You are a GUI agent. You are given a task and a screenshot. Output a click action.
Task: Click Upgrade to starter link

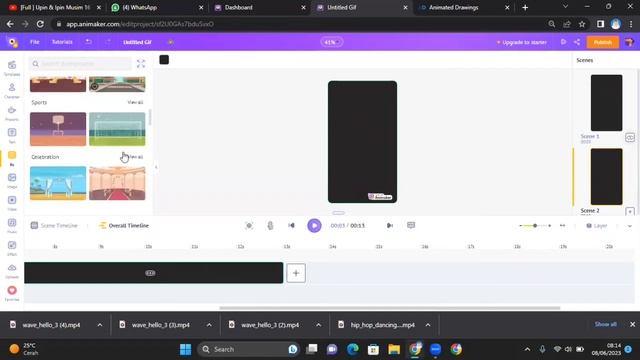click(x=521, y=42)
